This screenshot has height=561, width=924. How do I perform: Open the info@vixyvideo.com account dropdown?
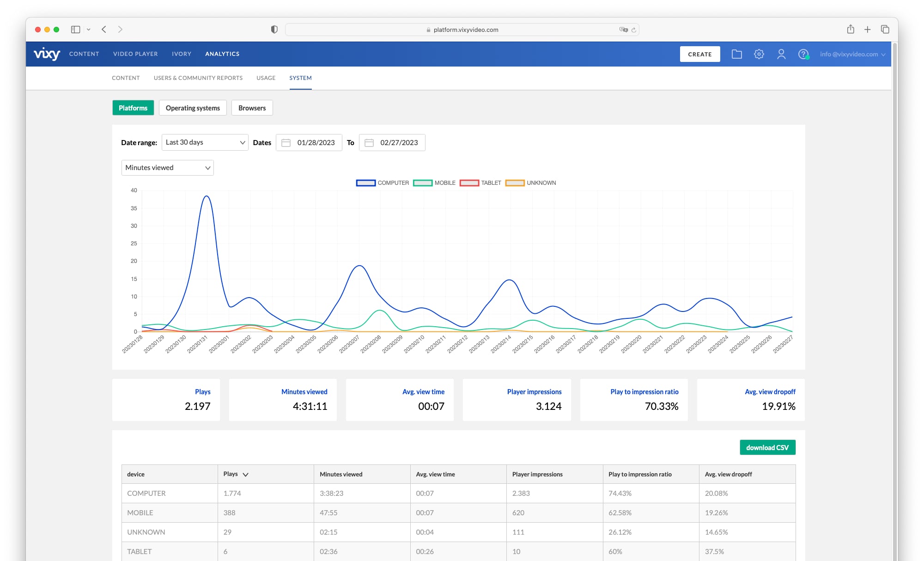point(853,54)
